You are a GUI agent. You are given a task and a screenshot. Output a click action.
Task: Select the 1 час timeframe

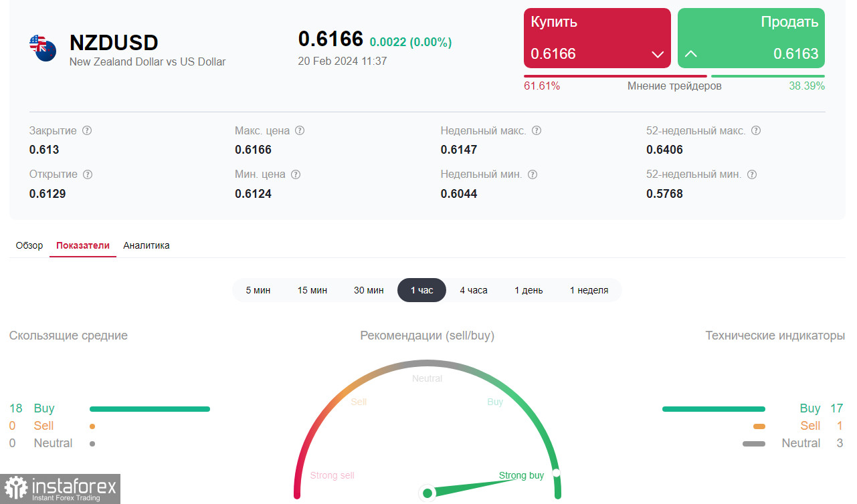pos(421,290)
